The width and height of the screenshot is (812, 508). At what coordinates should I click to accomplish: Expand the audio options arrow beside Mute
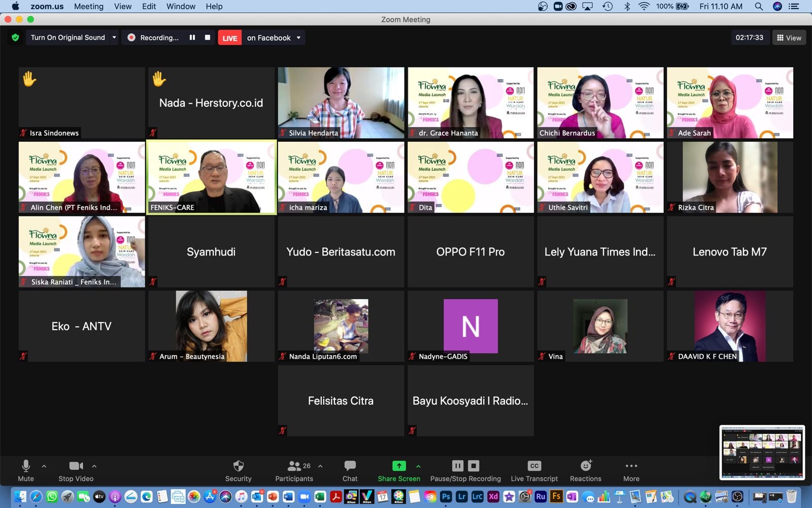(x=44, y=466)
